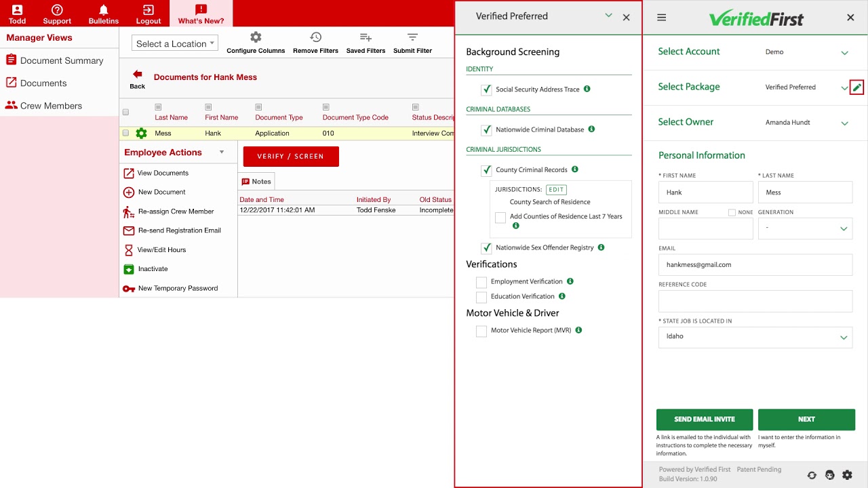Open Crew Members view
Screen dimensions: 868x488
tap(43, 106)
